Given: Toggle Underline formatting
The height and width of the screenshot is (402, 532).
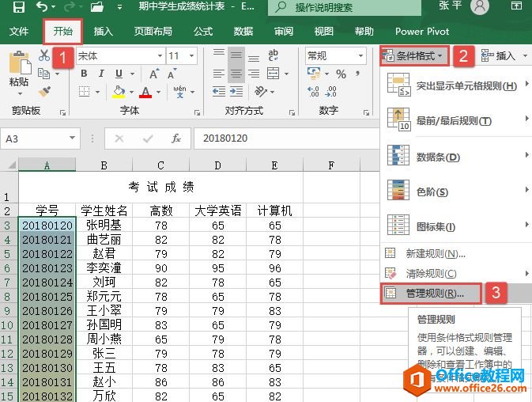Looking at the screenshot, I should [119, 74].
